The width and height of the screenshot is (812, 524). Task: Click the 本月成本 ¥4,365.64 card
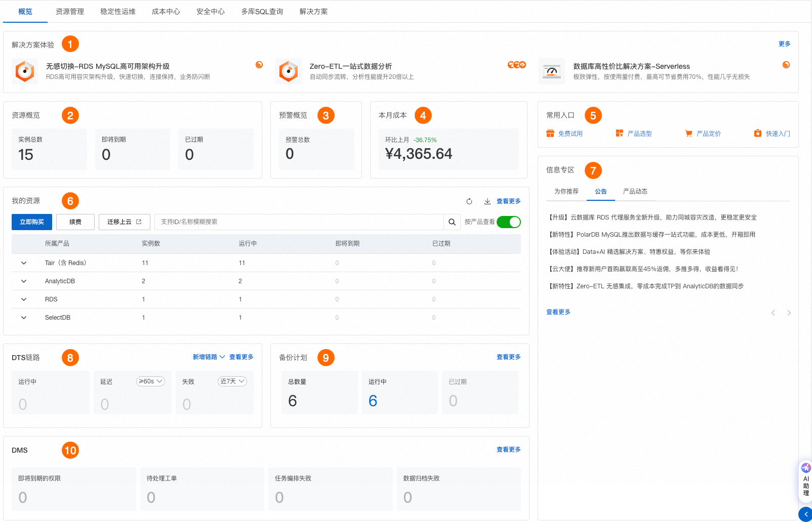449,149
